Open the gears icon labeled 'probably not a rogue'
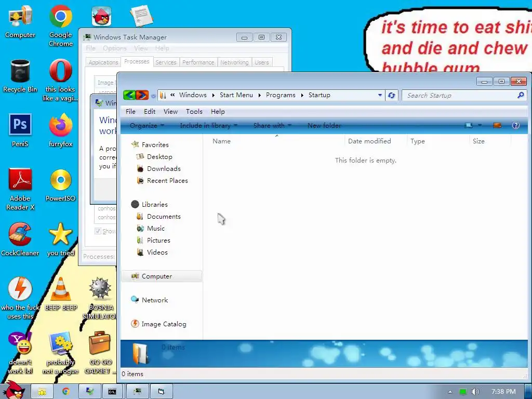 (60, 353)
